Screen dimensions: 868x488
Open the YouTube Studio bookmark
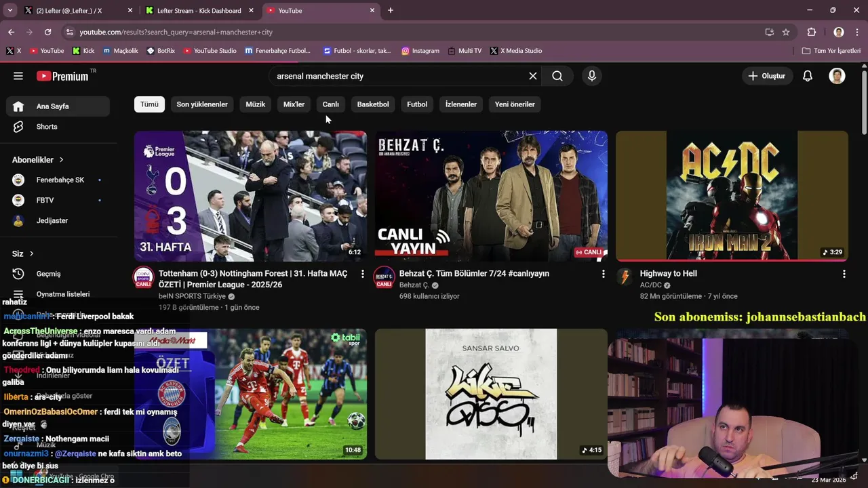(210, 51)
